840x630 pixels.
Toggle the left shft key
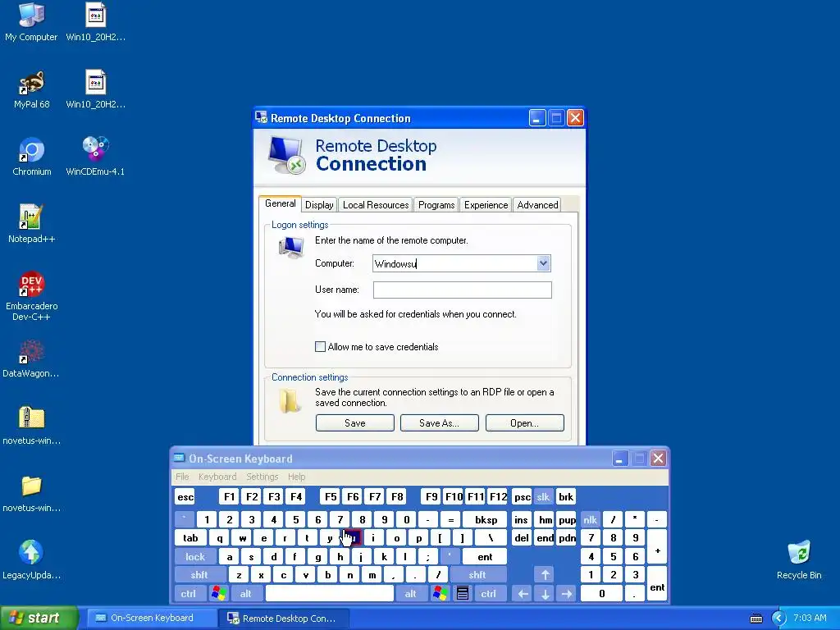point(199,575)
